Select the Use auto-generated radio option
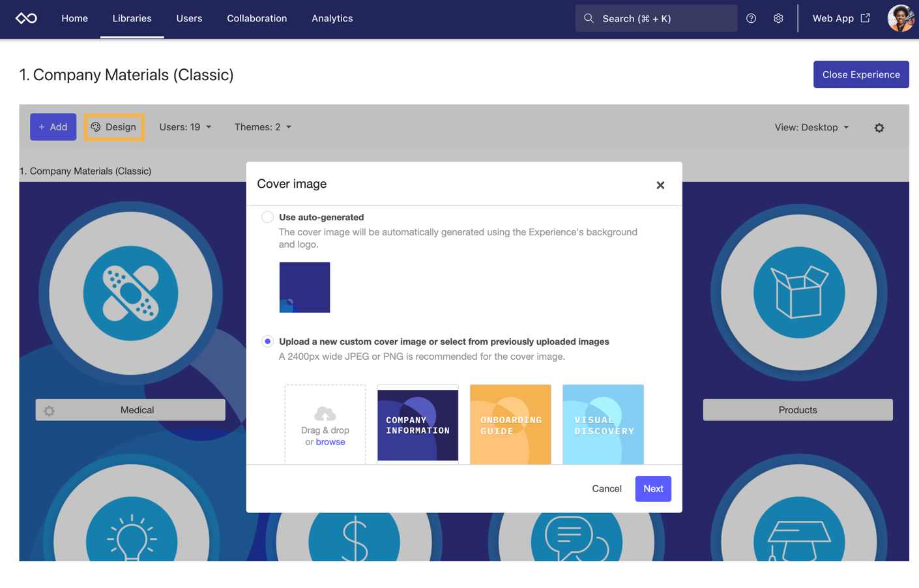Viewport: 919px width, 588px height. (267, 217)
